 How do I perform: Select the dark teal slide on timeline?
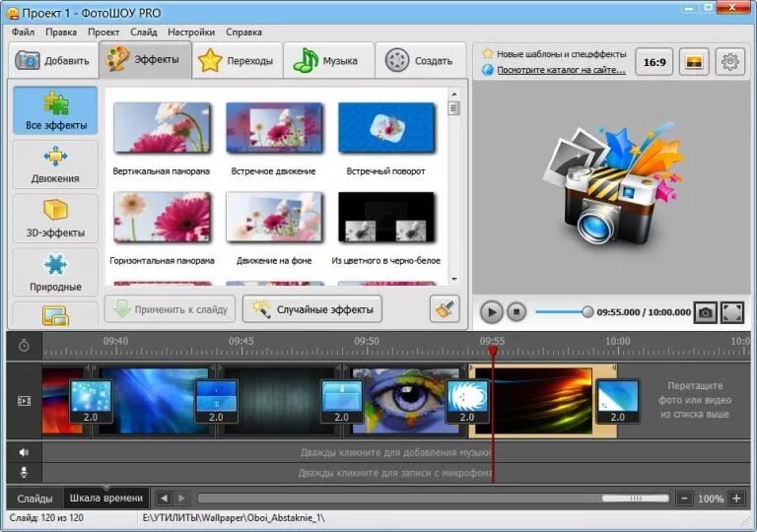pyautogui.click(x=279, y=401)
